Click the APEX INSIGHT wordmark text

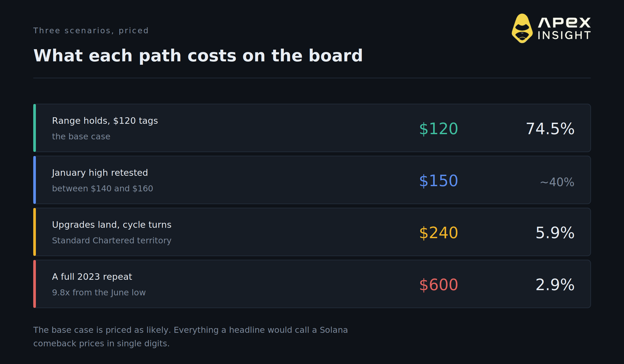coord(564,29)
